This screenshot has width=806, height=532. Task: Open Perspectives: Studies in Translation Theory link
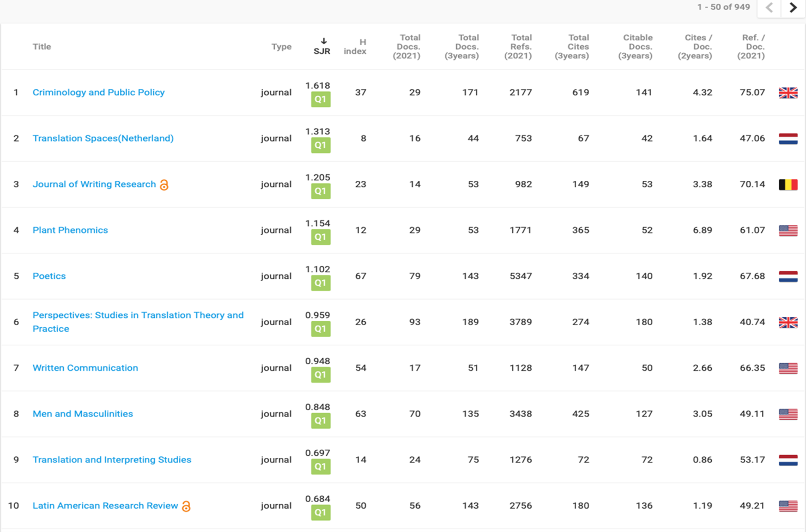138,322
